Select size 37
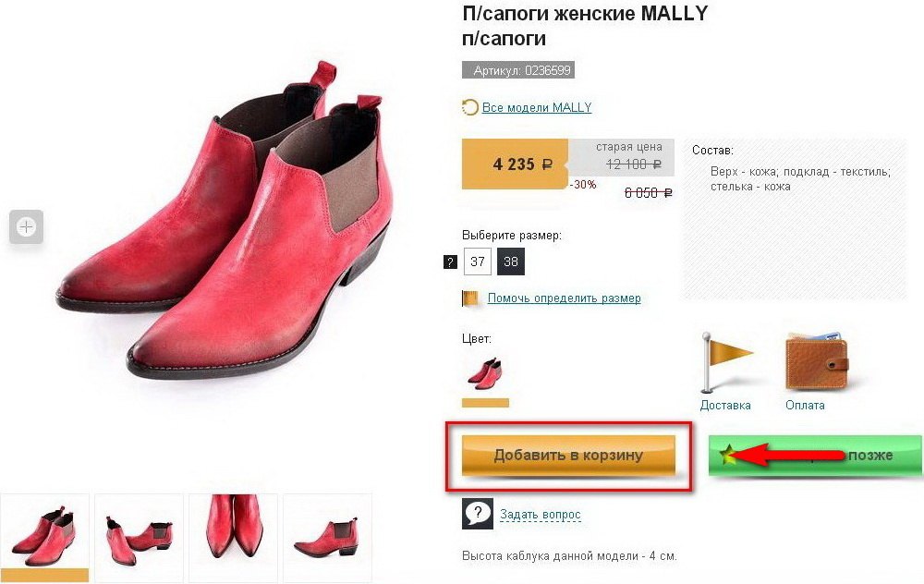 (478, 262)
